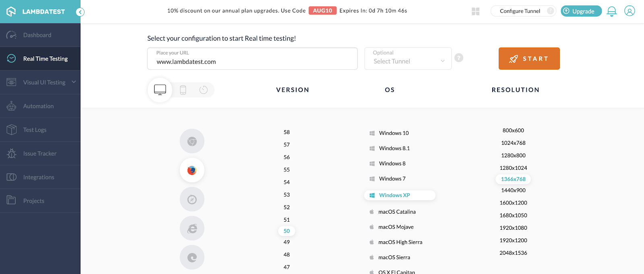The height and width of the screenshot is (274, 644).
Task: Choose 1024x768 resolution
Action: [x=513, y=143]
